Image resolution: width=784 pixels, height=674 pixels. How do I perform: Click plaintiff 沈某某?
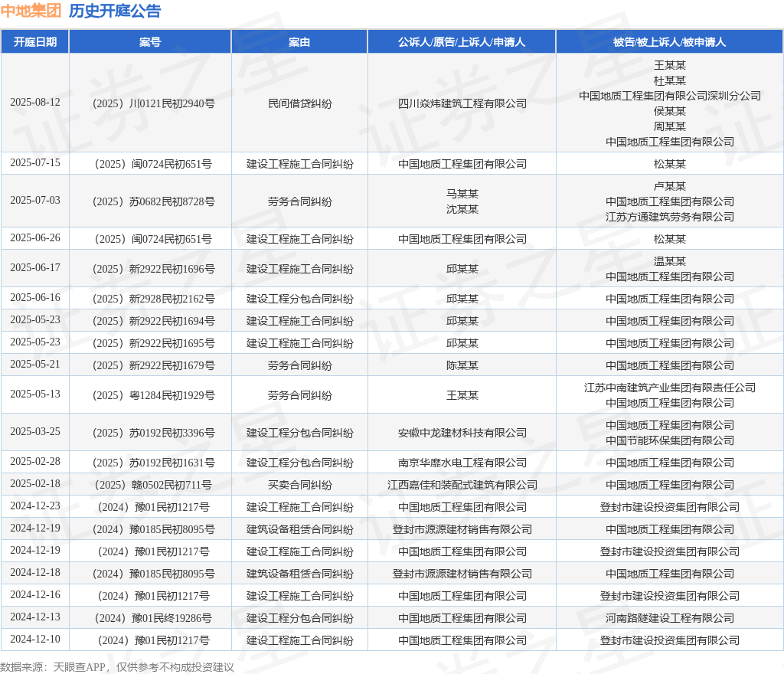[x=462, y=209]
